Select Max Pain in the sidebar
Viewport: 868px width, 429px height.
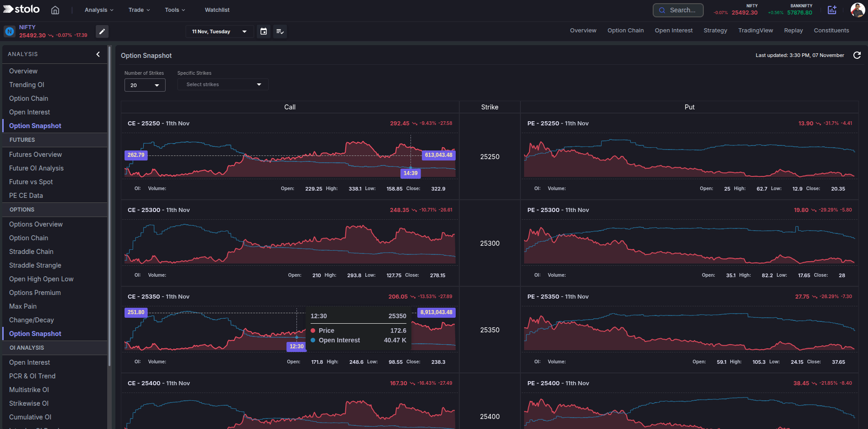click(22, 306)
